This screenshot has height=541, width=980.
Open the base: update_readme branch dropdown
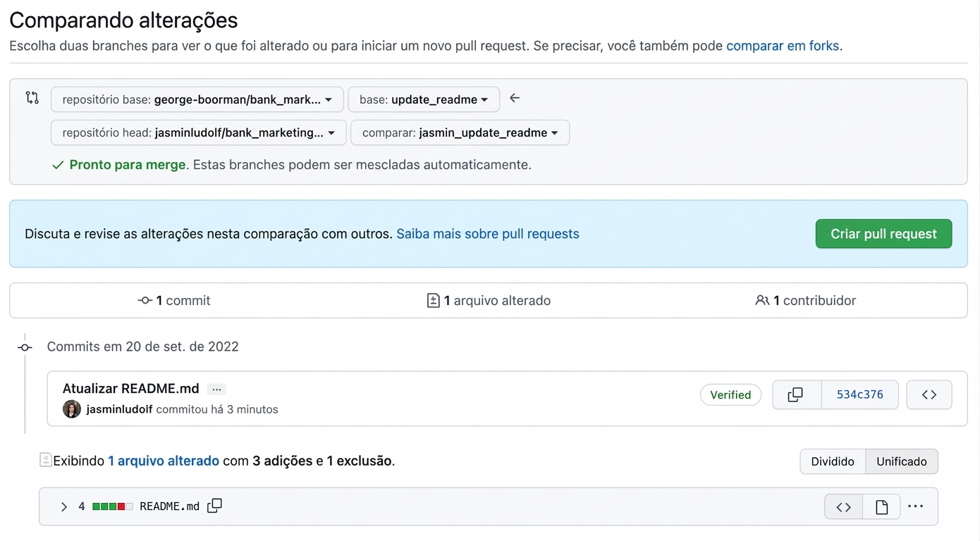coord(424,99)
